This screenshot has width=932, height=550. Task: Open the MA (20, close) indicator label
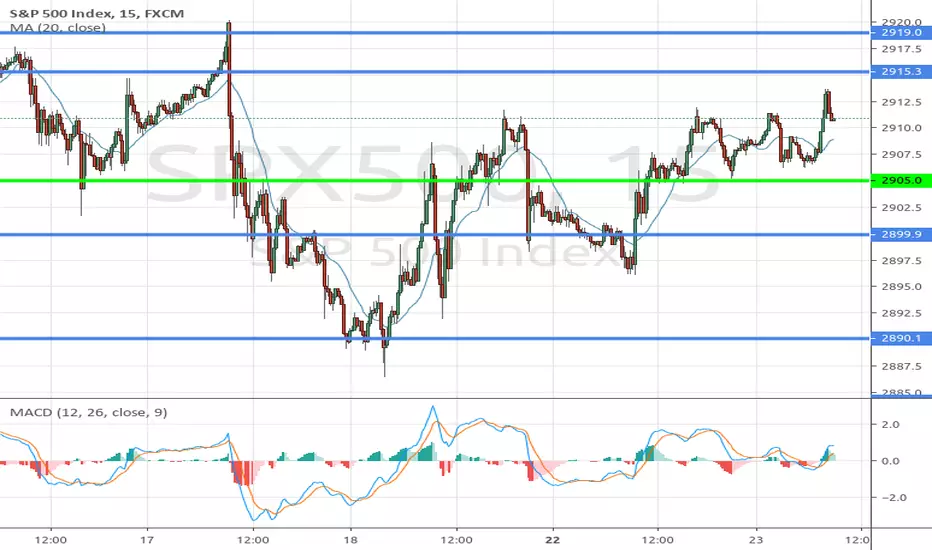pos(58,27)
